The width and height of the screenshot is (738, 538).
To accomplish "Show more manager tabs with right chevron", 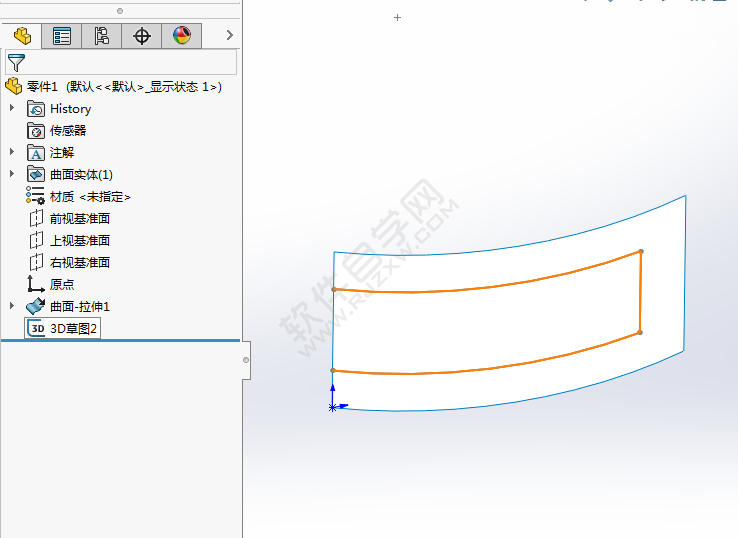I will pyautogui.click(x=230, y=35).
